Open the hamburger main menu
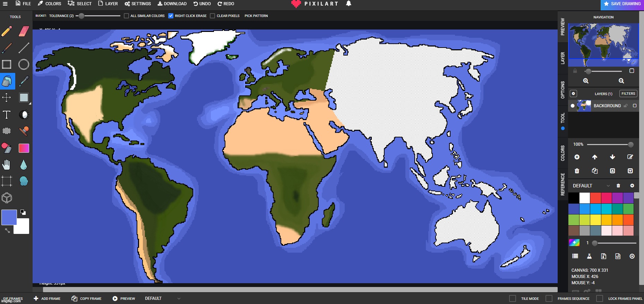This screenshot has height=304, width=644. coord(5,4)
